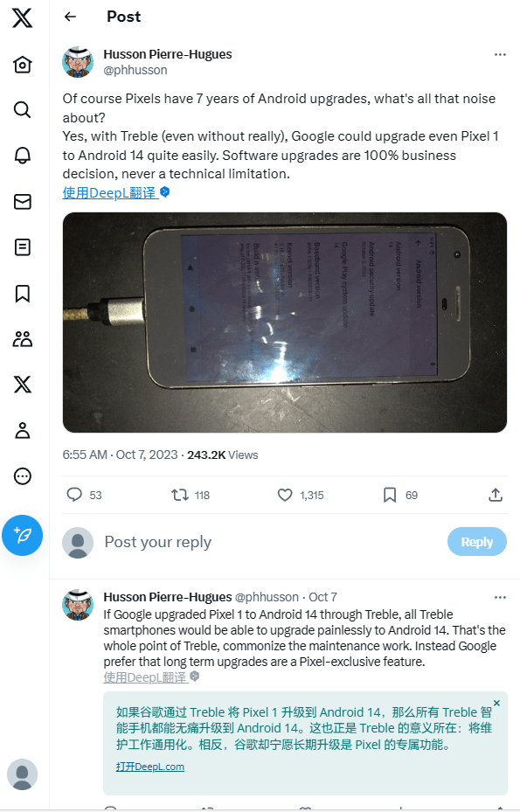Open the More sidebar menu
This screenshot has height=812, width=520.
click(x=22, y=475)
